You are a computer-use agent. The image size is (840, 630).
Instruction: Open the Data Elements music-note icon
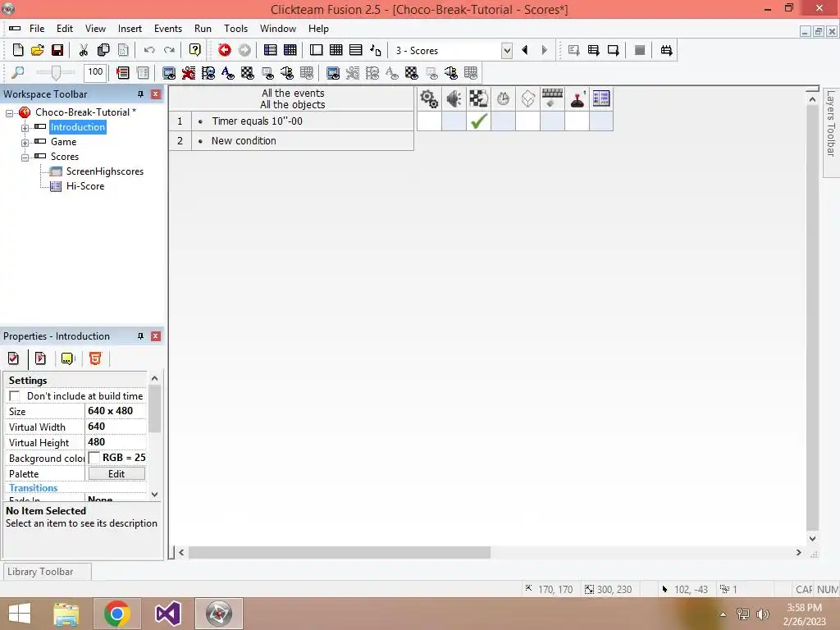(376, 50)
